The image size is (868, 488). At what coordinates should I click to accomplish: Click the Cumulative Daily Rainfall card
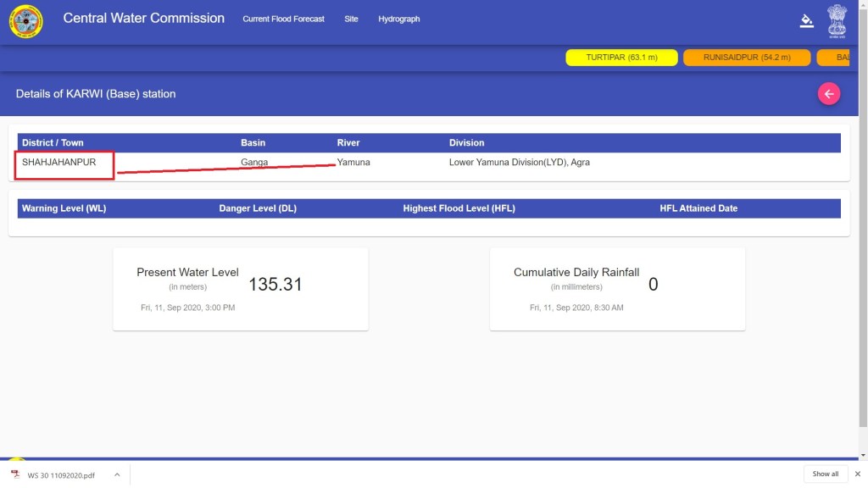pos(617,289)
